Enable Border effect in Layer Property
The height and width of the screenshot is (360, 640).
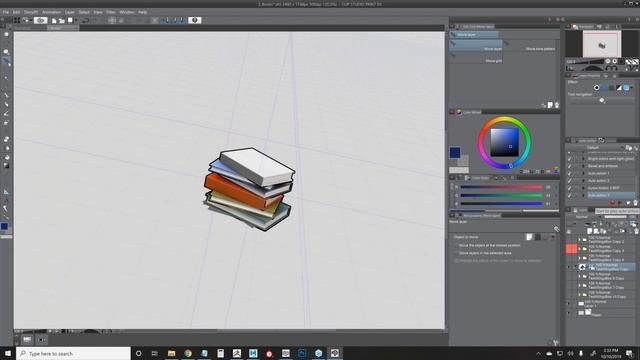[596, 88]
